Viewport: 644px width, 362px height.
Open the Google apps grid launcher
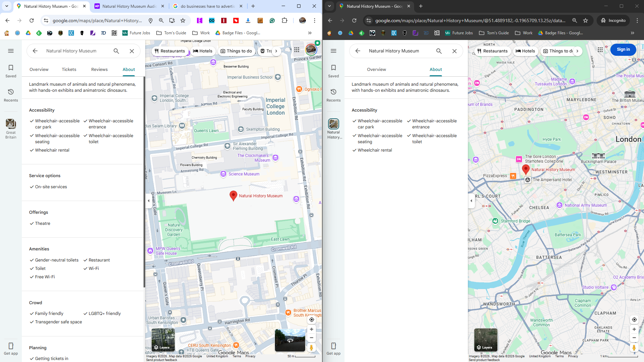coord(297,49)
